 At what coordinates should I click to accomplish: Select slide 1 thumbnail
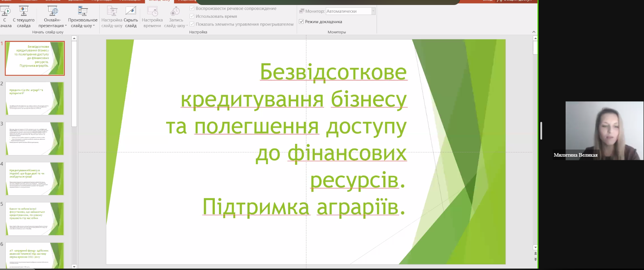(35, 58)
